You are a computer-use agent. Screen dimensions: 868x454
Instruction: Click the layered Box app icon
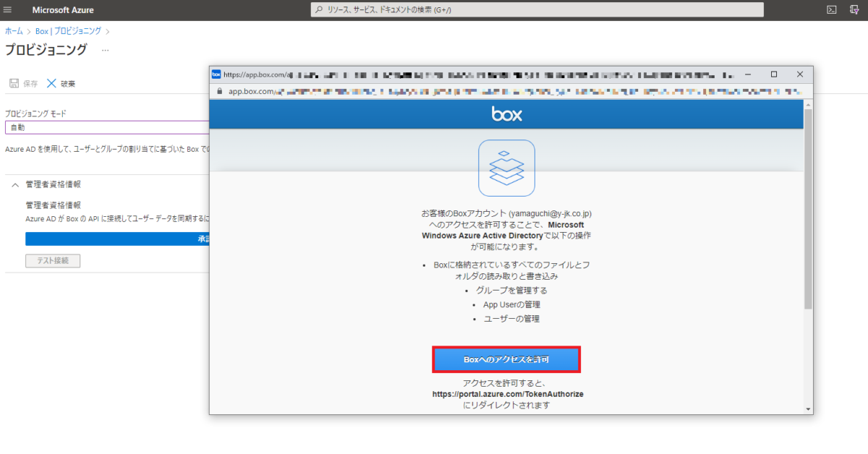click(x=506, y=168)
